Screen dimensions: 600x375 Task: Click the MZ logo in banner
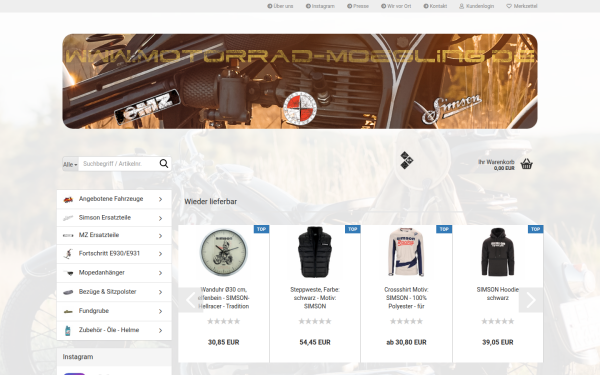pyautogui.click(x=147, y=106)
